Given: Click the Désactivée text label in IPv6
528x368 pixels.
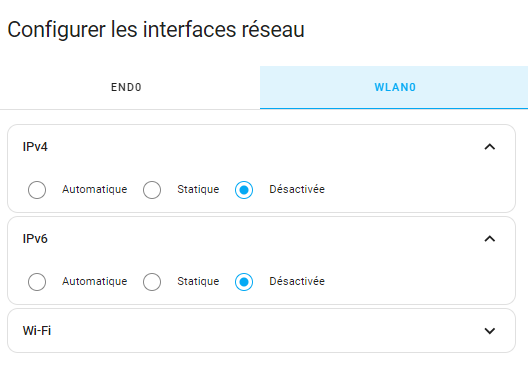Looking at the screenshot, I should coord(297,281).
